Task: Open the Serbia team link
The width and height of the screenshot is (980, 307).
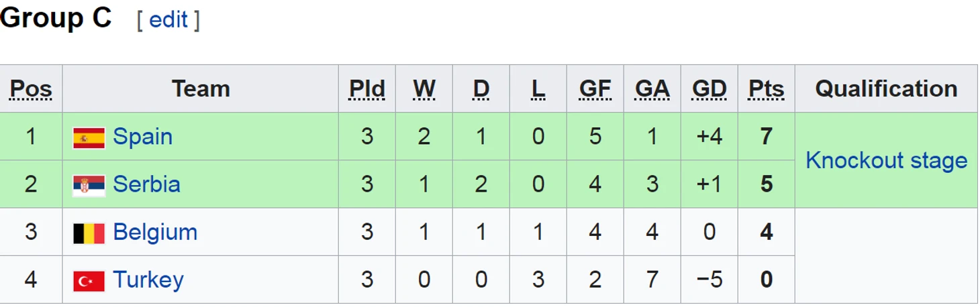Action: click(x=146, y=184)
